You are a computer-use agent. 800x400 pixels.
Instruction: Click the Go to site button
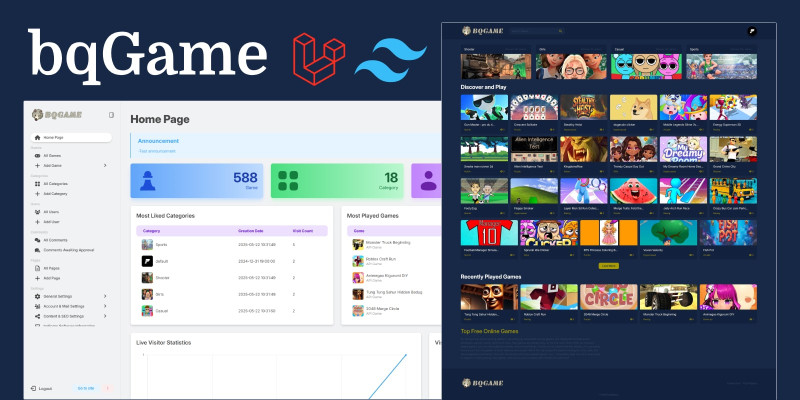(86, 389)
